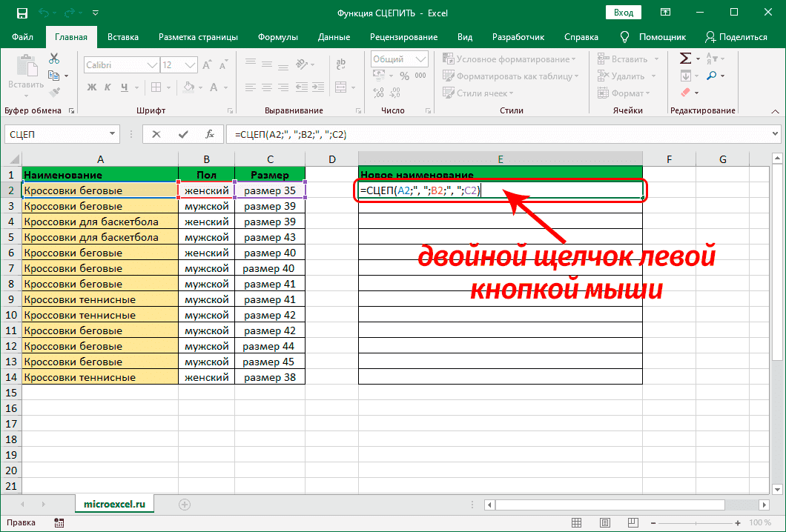Open the Файл menu
The height and width of the screenshot is (532, 786).
pos(22,37)
